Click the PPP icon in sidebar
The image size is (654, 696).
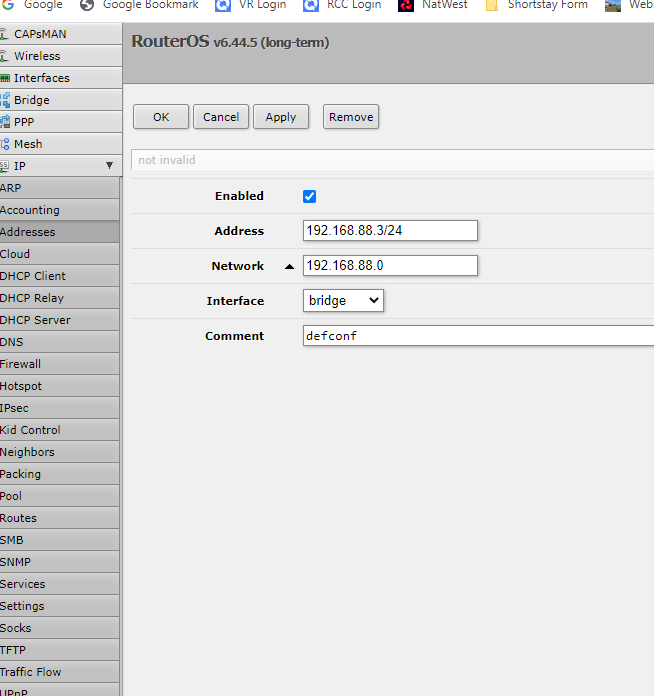(x=5, y=122)
